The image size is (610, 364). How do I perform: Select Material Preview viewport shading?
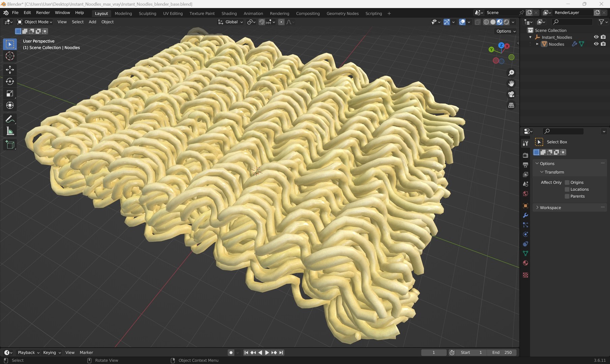coord(500,22)
